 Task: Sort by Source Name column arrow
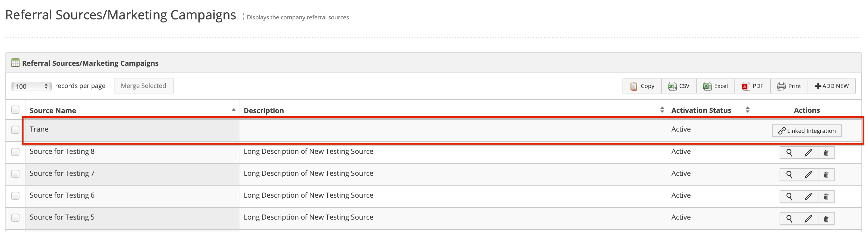click(x=233, y=110)
